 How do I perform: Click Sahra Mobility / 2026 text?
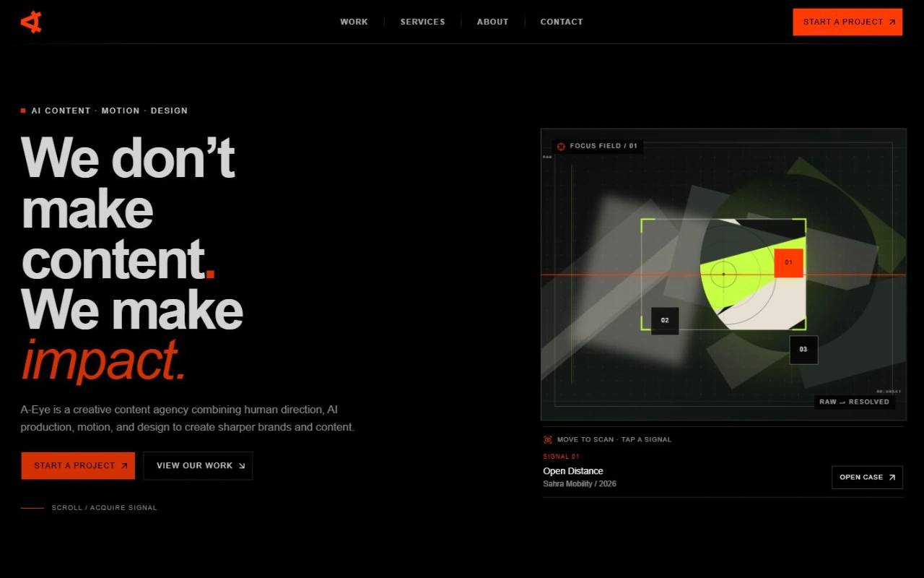tap(580, 484)
